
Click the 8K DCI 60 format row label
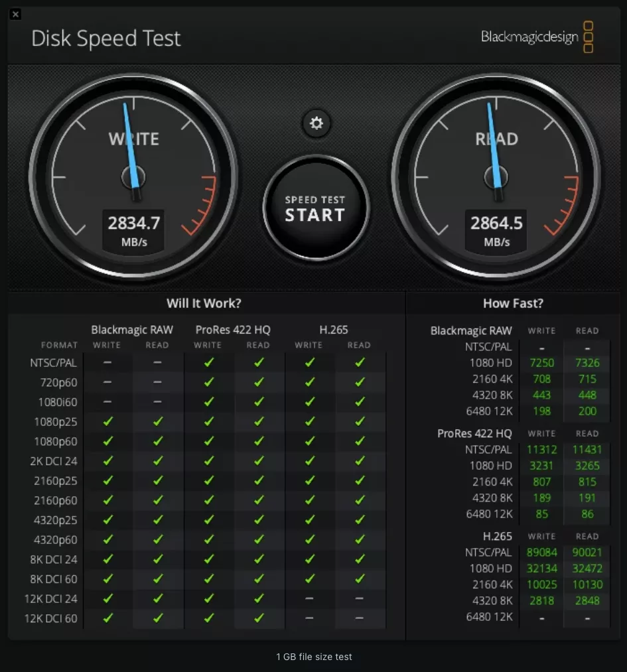[x=54, y=579]
